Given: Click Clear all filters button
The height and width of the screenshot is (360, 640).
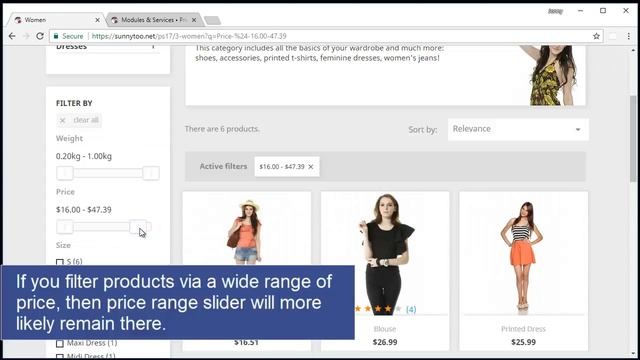Looking at the screenshot, I should (79, 120).
